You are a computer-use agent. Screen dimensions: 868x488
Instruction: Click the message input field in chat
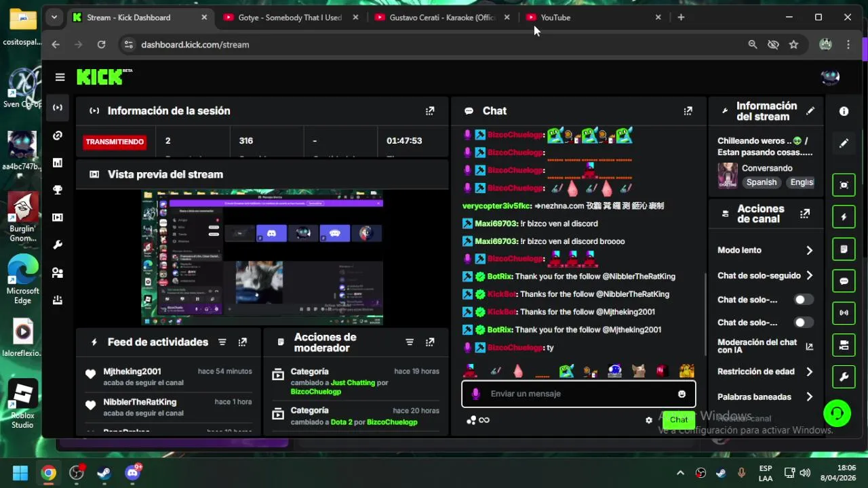pos(578,394)
